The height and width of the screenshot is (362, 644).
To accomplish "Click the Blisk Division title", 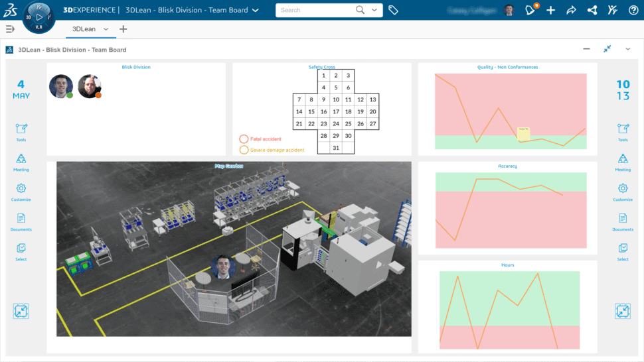I will [x=136, y=67].
